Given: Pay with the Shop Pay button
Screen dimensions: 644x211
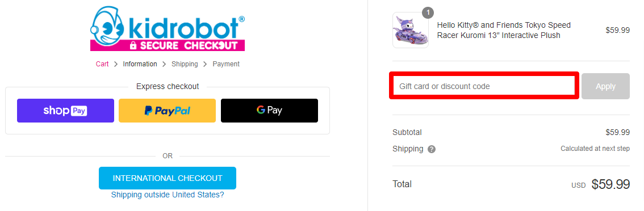Looking at the screenshot, I should click(65, 111).
